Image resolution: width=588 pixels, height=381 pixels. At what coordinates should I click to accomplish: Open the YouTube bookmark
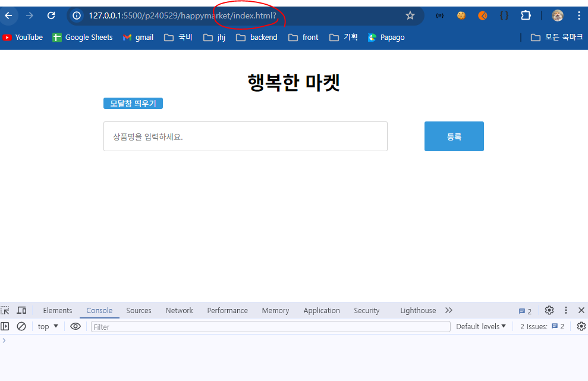coord(23,37)
